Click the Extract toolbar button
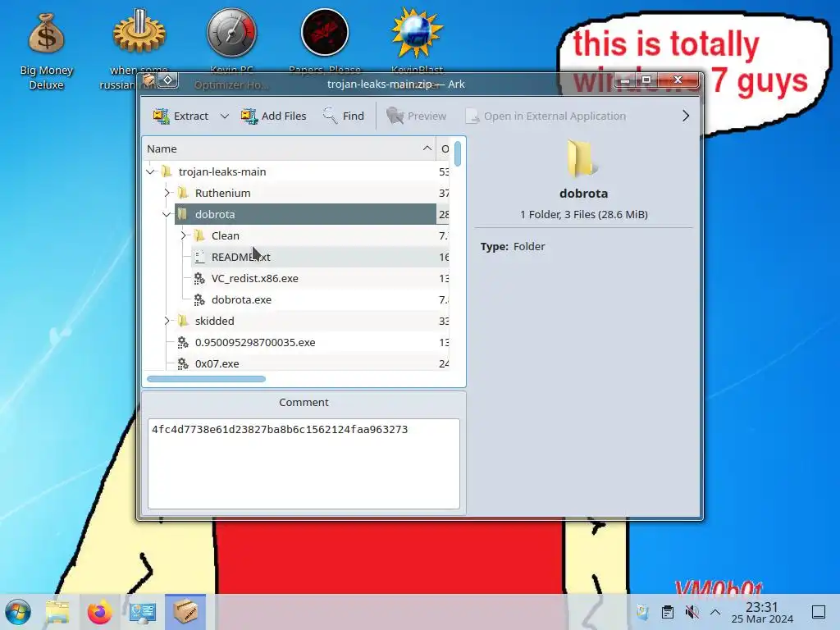The image size is (840, 630). point(180,116)
